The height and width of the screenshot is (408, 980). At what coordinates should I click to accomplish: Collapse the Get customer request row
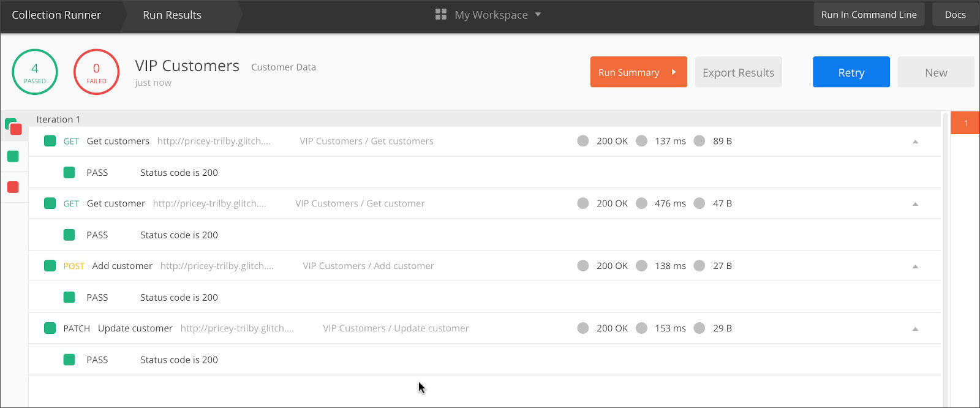(915, 204)
